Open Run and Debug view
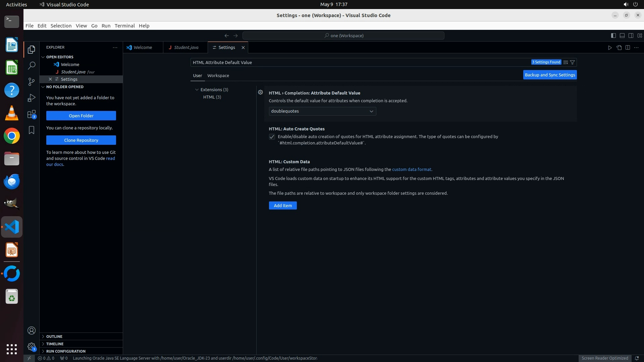The image size is (644, 362). pyautogui.click(x=32, y=98)
